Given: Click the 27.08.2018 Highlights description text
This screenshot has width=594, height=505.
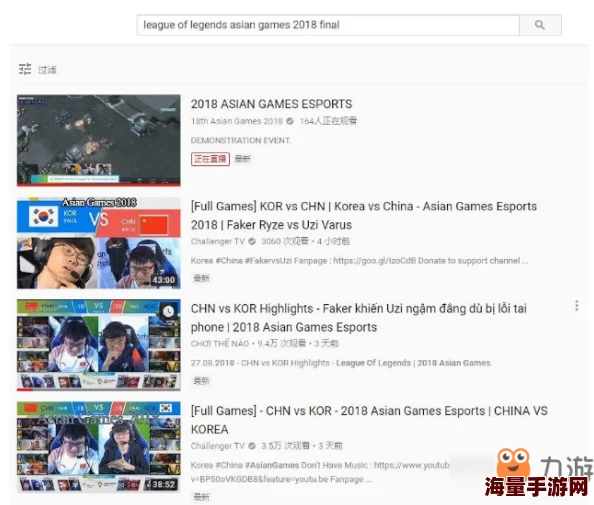Looking at the screenshot, I should tap(341, 363).
